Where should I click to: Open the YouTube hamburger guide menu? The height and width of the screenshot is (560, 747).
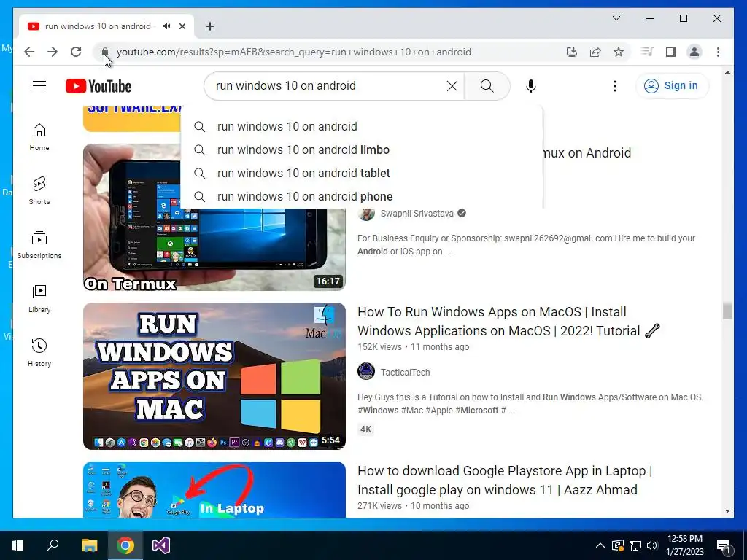39,86
